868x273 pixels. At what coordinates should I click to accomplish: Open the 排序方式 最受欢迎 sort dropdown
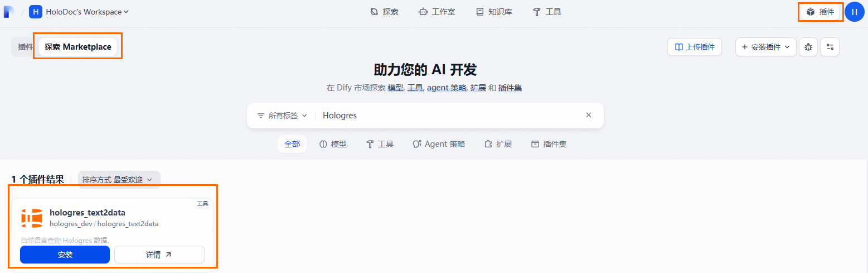(119, 180)
